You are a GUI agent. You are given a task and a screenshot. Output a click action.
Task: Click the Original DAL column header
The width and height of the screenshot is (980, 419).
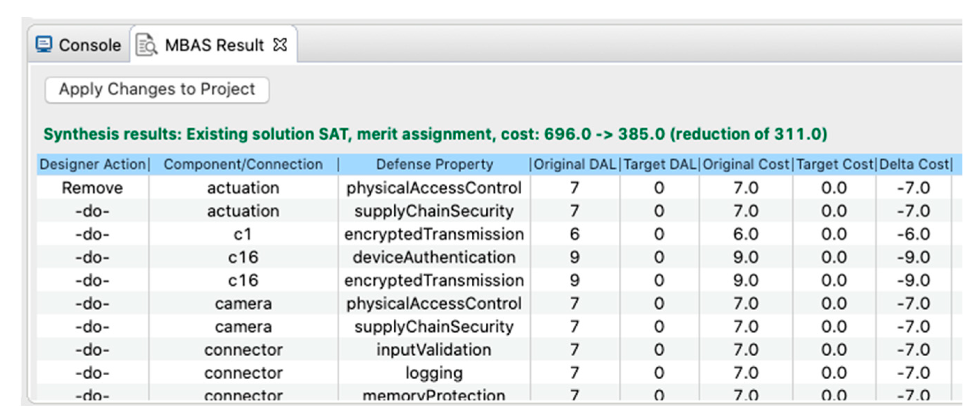click(574, 164)
